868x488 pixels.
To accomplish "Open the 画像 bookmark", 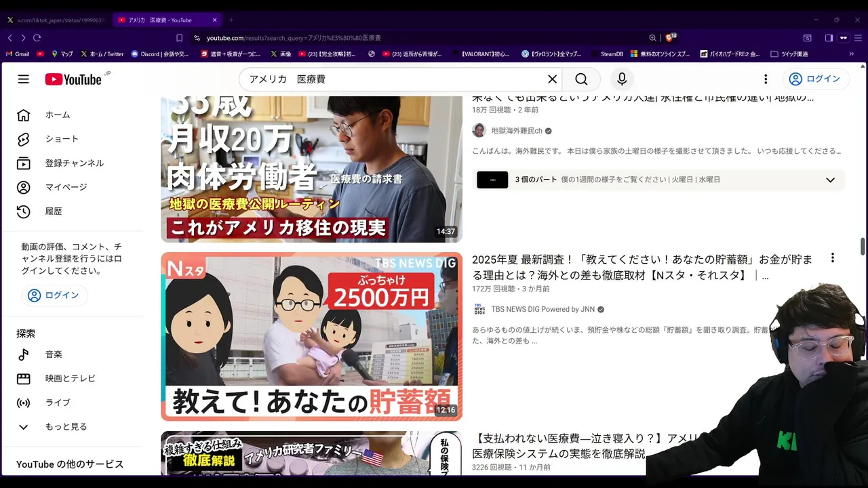I will 281,54.
